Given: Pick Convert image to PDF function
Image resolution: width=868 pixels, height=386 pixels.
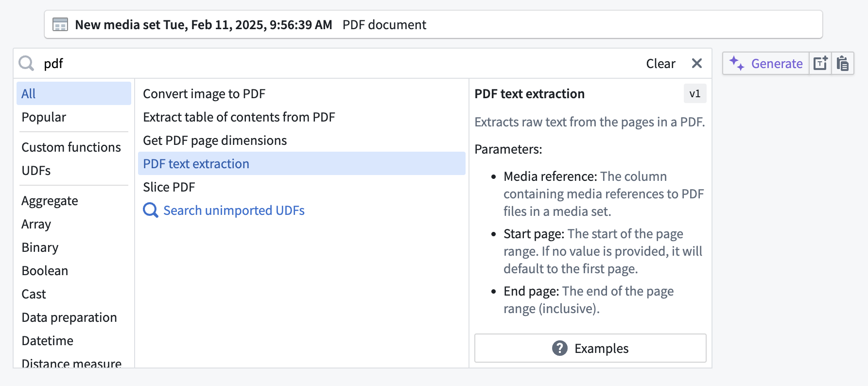Looking at the screenshot, I should coord(204,94).
